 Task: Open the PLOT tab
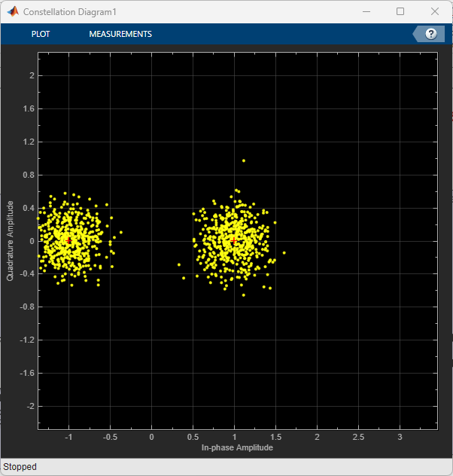41,34
